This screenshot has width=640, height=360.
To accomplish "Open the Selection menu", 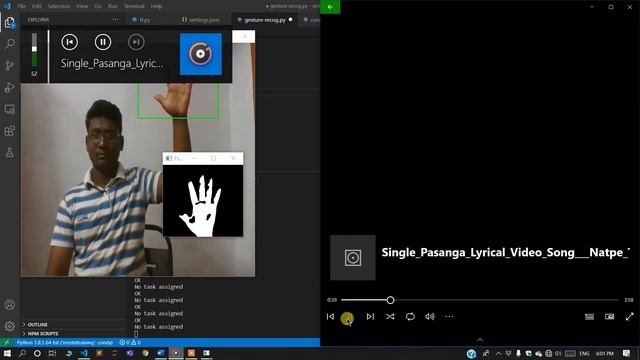I will [x=59, y=6].
